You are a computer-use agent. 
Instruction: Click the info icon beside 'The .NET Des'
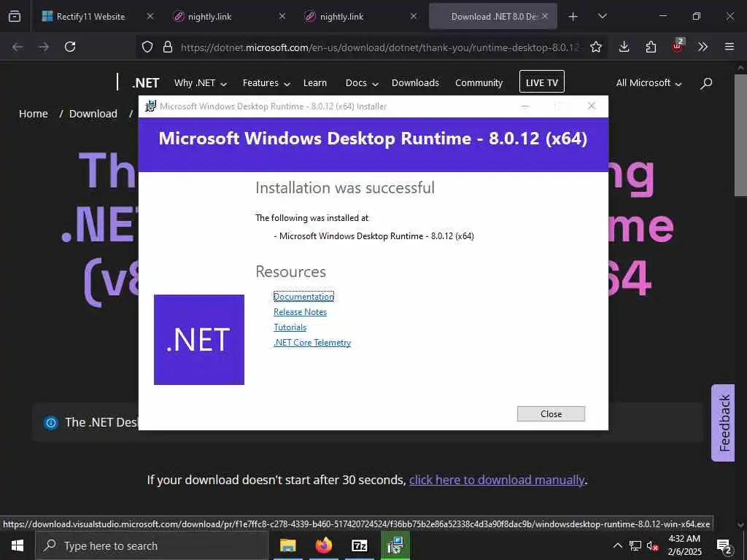click(51, 422)
